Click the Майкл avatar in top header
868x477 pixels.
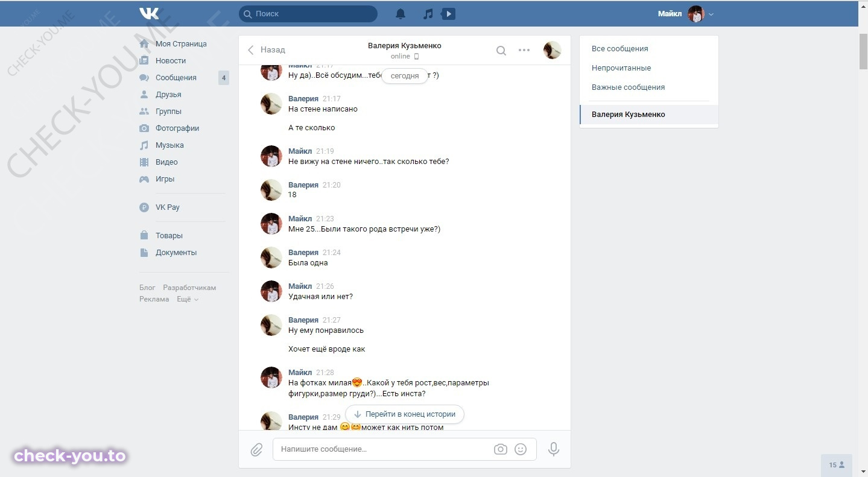(696, 14)
